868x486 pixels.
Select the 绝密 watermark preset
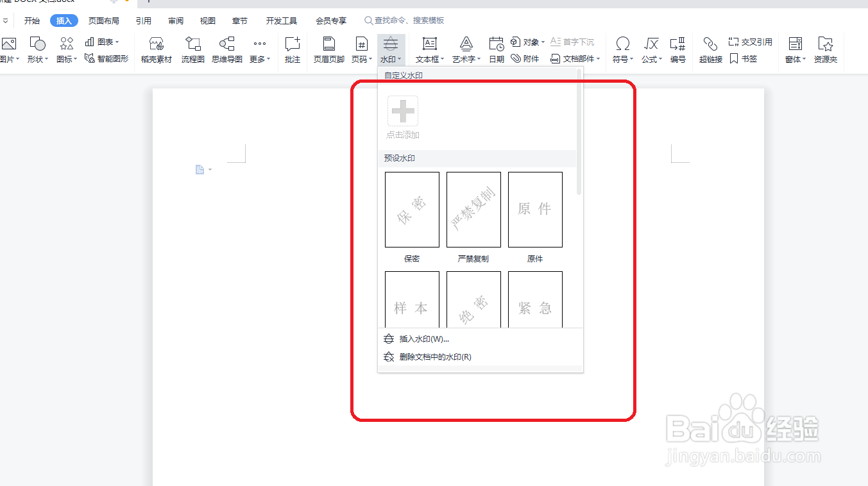tap(473, 299)
